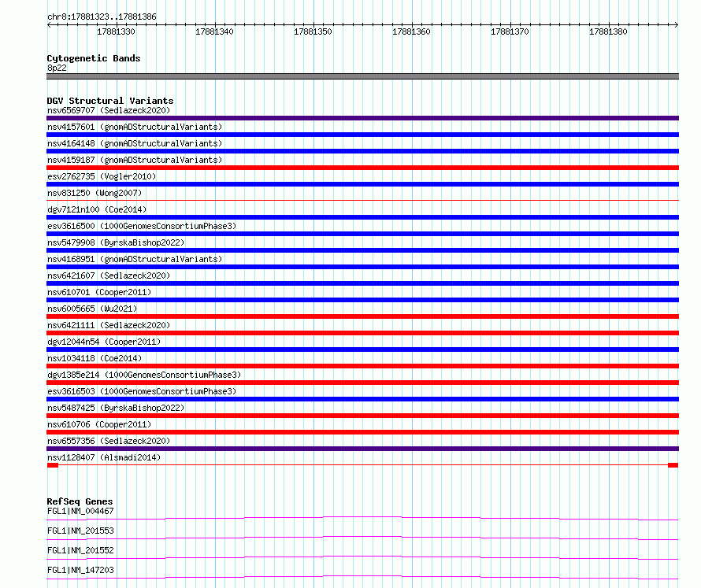The height and width of the screenshot is (588, 701).
Task: Click the nsv1034118 (Coe2014) label
Action: coord(95,358)
